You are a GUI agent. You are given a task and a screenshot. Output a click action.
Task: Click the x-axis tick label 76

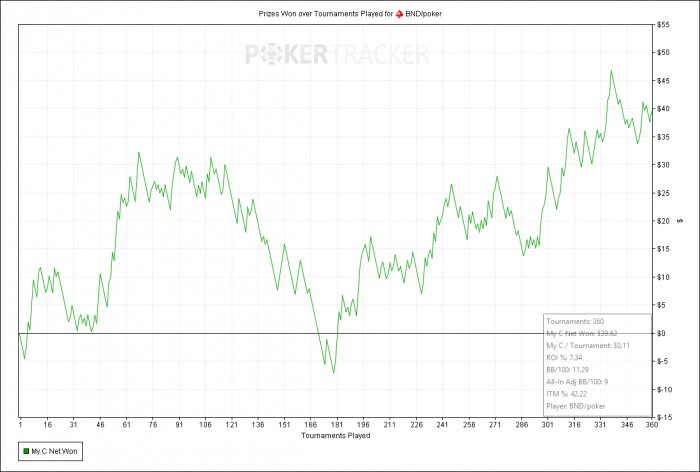[153, 425]
